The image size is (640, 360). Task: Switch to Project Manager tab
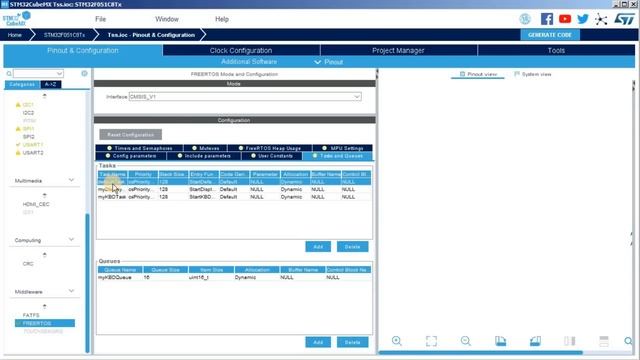pos(398,50)
